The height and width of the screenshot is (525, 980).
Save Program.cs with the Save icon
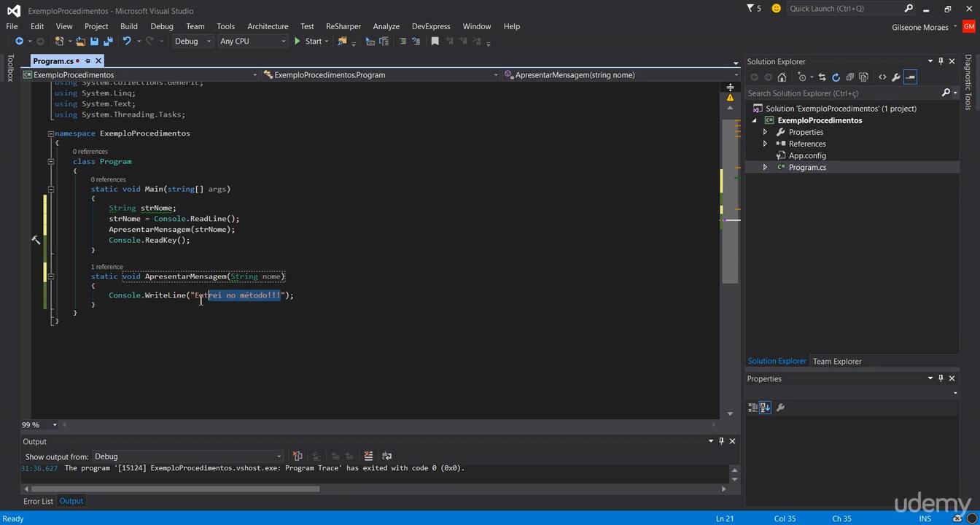(x=94, y=42)
